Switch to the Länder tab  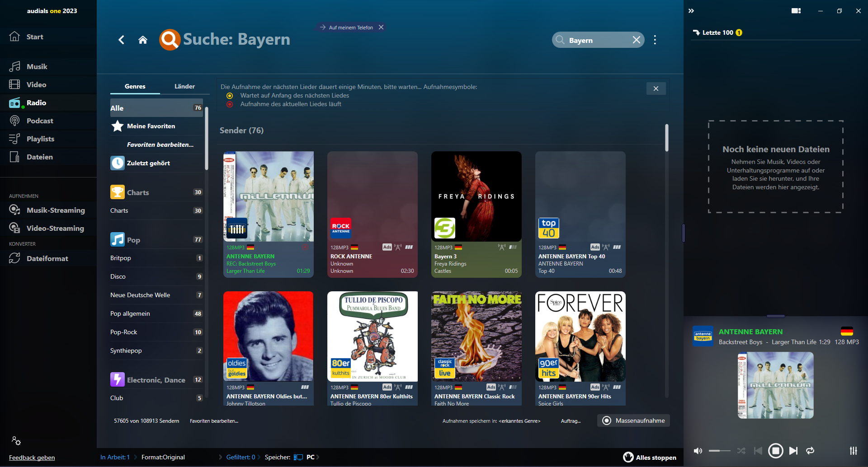184,86
